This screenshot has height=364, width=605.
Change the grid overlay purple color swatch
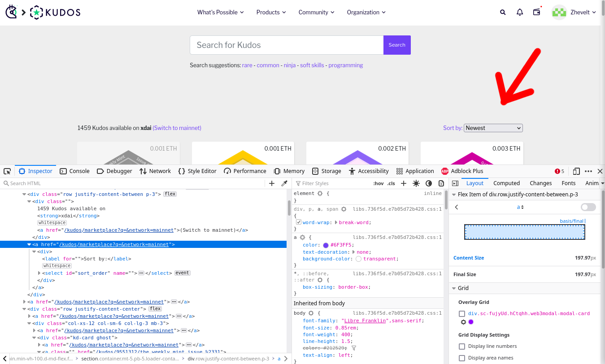(471, 322)
